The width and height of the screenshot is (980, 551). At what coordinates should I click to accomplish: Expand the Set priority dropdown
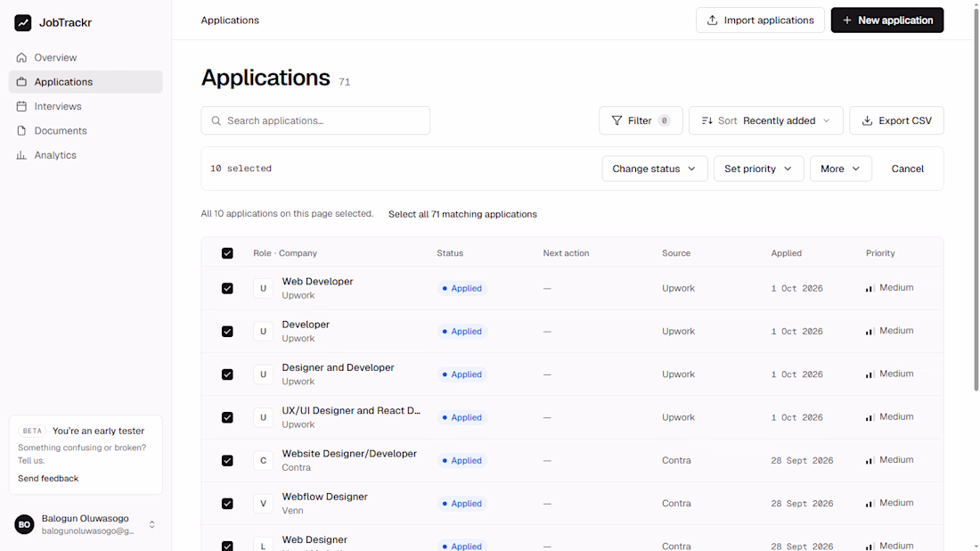click(759, 169)
